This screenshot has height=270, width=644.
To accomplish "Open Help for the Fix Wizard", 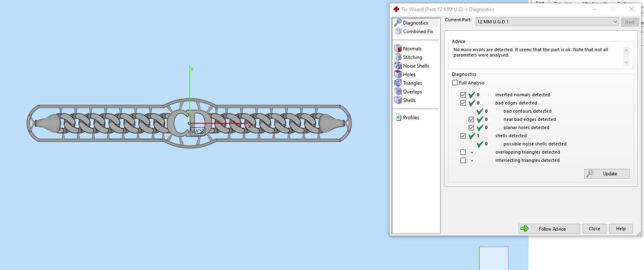I will tap(621, 229).
